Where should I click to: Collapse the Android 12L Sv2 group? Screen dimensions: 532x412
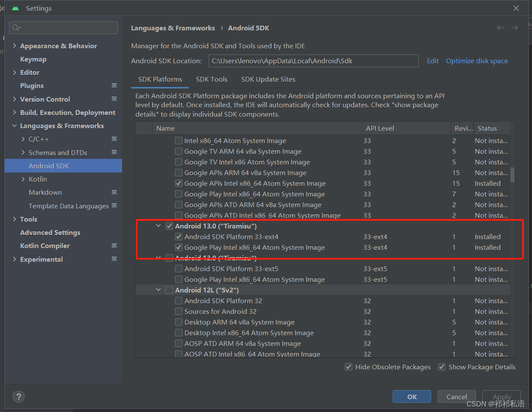[158, 290]
